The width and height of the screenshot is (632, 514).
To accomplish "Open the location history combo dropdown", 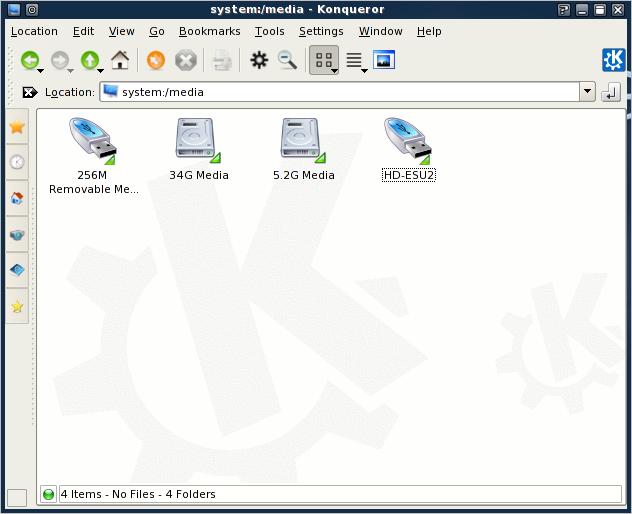I will click(587, 92).
